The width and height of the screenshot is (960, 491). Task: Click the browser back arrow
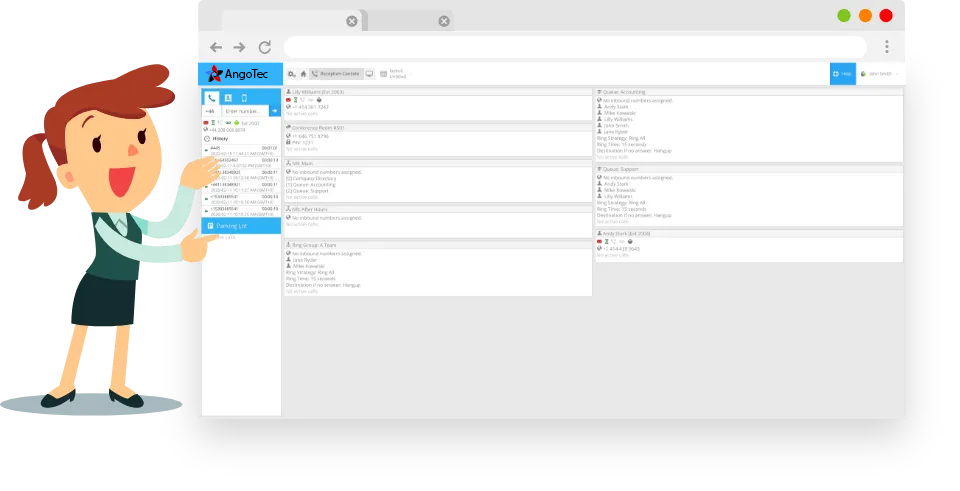216,47
